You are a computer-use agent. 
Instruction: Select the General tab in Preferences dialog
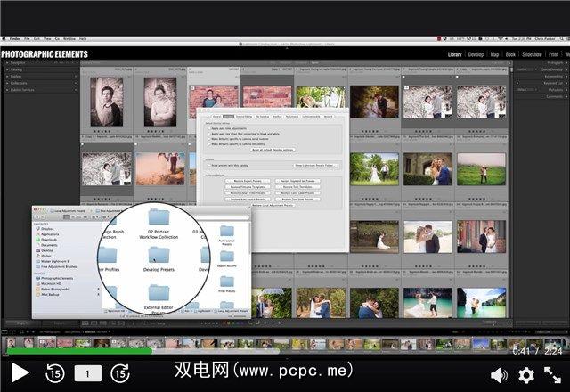tap(216, 117)
